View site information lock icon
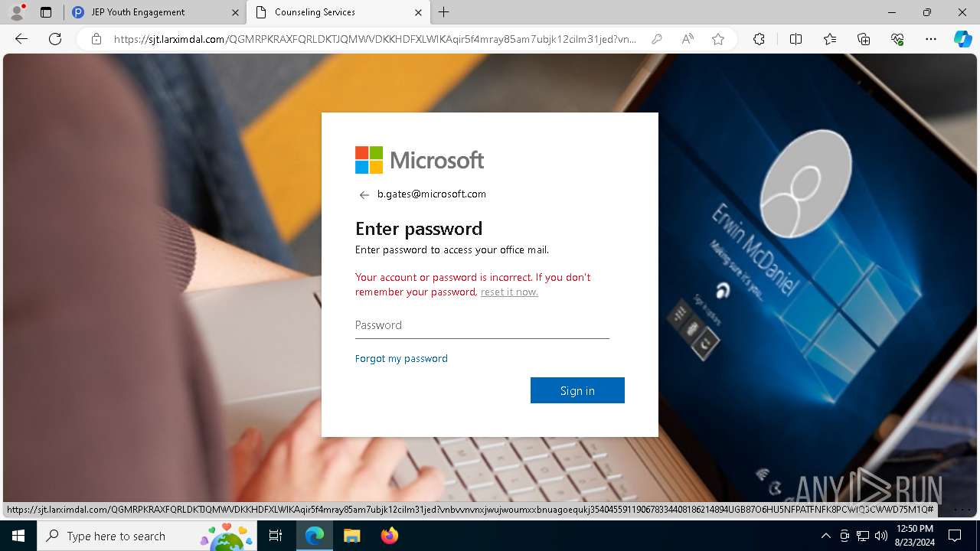 tap(96, 39)
